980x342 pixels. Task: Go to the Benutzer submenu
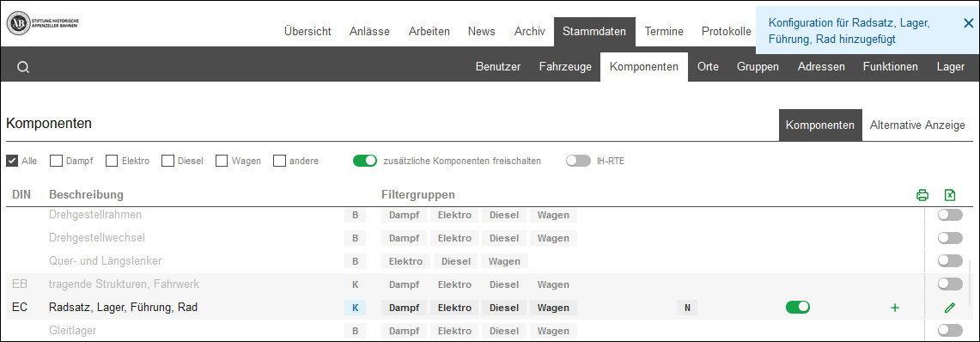498,67
